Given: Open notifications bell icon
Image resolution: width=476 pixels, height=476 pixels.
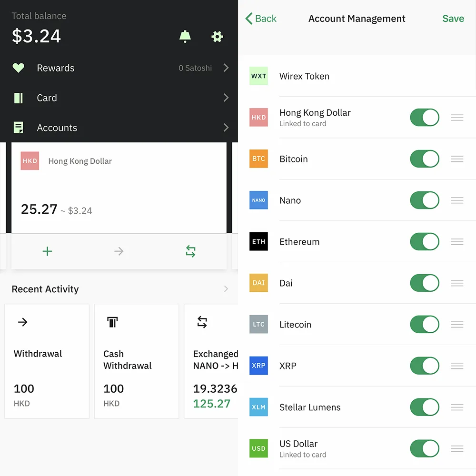Looking at the screenshot, I should [185, 37].
